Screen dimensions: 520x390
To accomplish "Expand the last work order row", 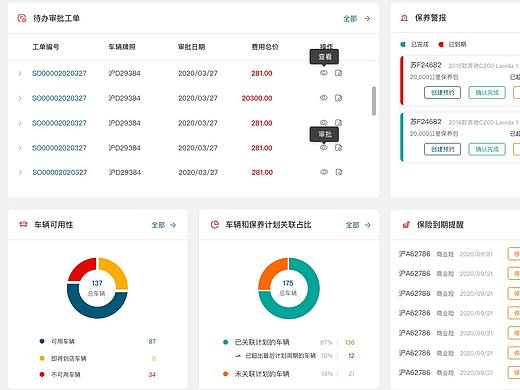I will point(20,172).
